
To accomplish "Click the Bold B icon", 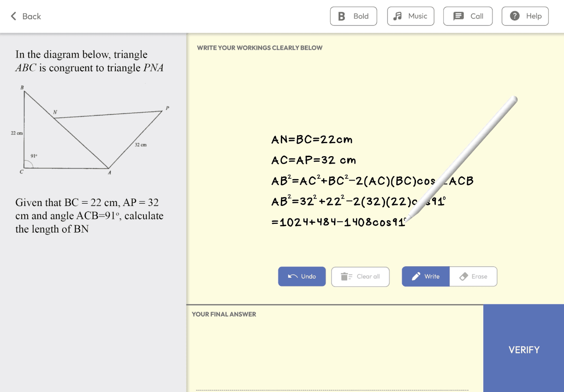I will pos(342,16).
